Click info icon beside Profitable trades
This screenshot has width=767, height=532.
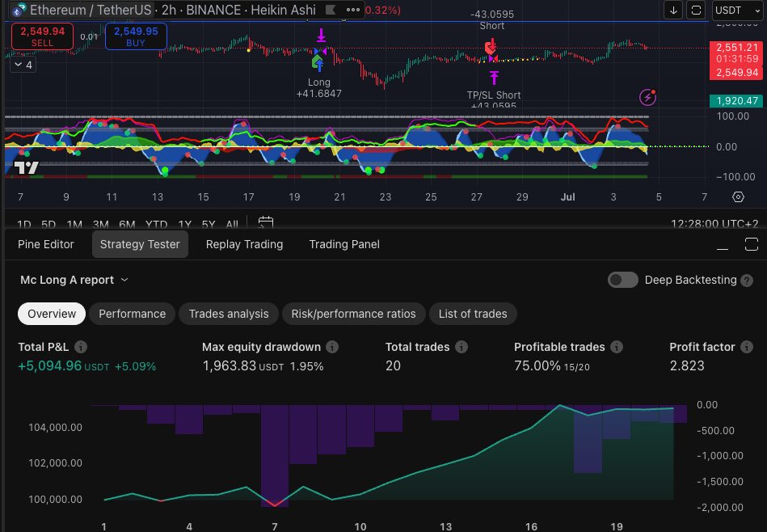(x=617, y=347)
